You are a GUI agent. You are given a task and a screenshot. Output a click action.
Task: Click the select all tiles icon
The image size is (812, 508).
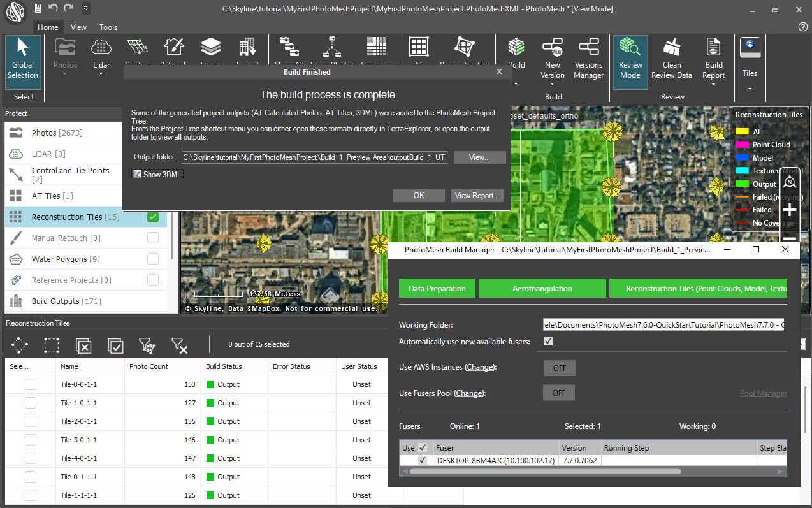115,345
